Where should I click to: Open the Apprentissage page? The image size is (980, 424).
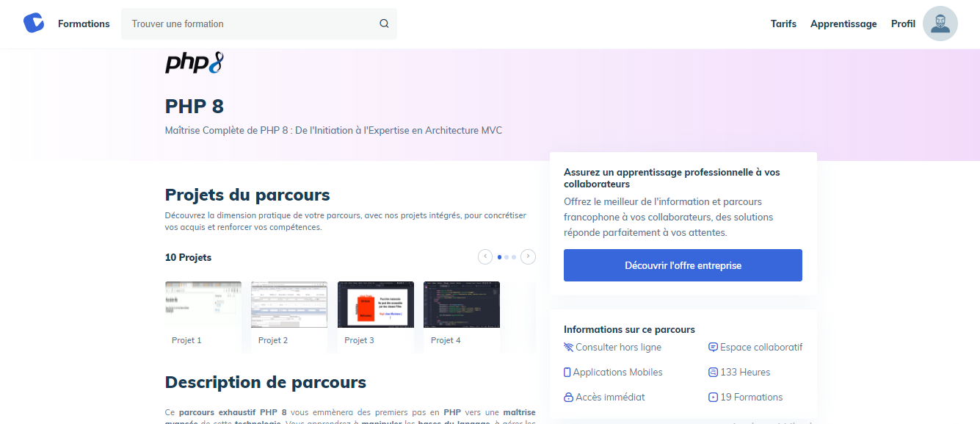pyautogui.click(x=843, y=24)
